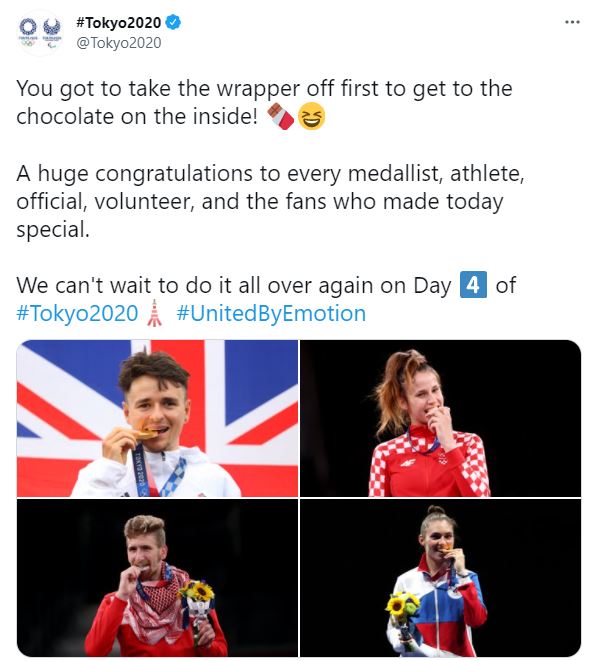Click the 'Day 4' sentence in the tweet

266,285
